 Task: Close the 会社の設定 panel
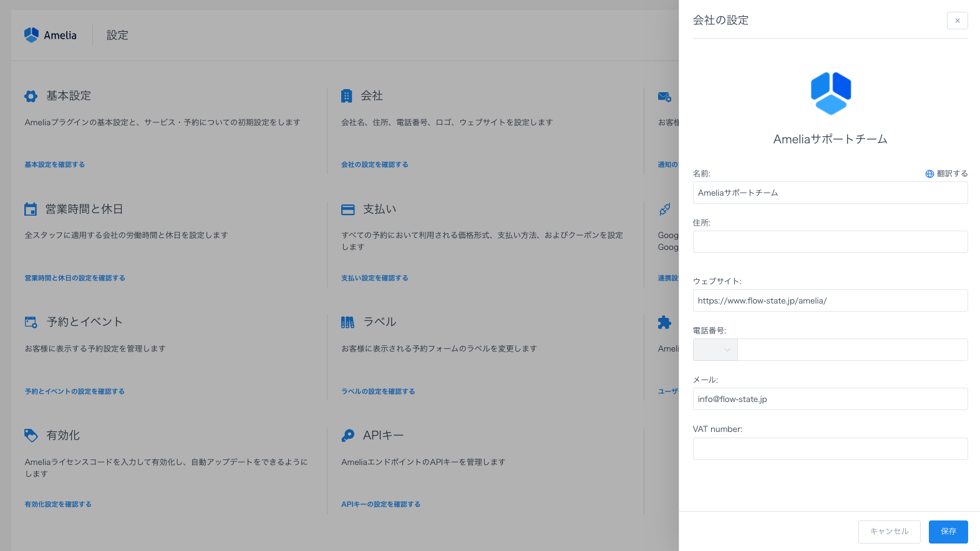957,21
